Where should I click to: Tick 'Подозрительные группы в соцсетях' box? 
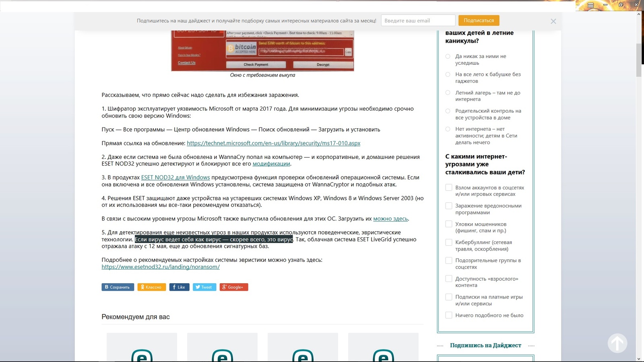[x=449, y=260]
